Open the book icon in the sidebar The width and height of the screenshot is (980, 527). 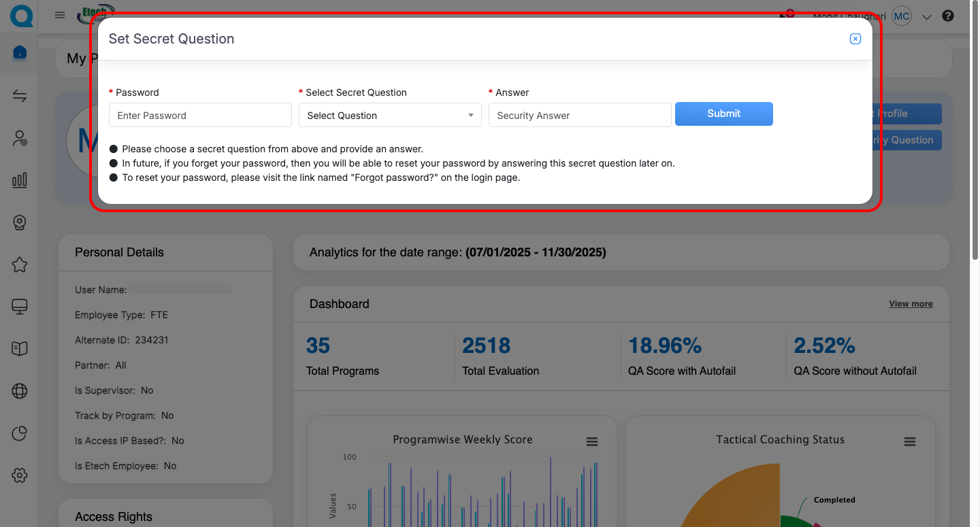(x=20, y=349)
